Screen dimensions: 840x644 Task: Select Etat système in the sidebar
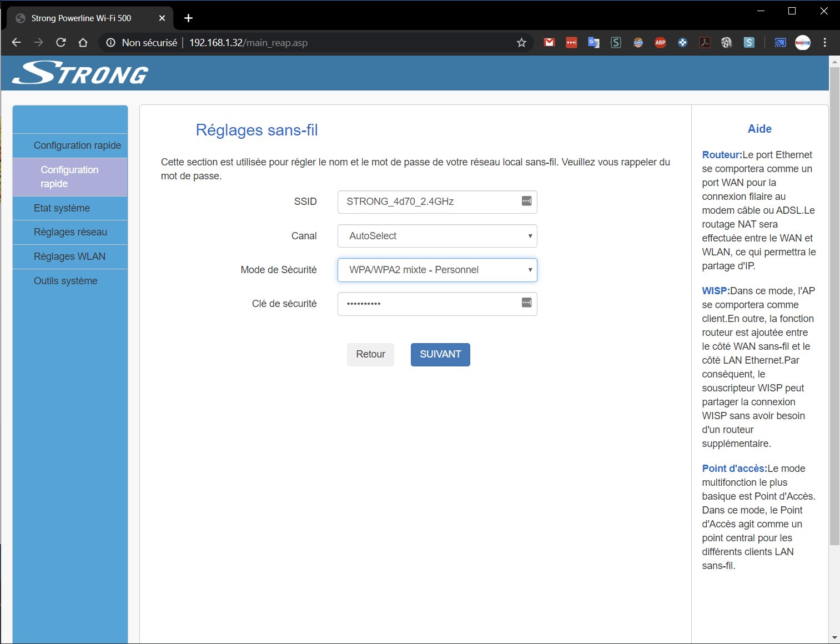pyautogui.click(x=62, y=208)
